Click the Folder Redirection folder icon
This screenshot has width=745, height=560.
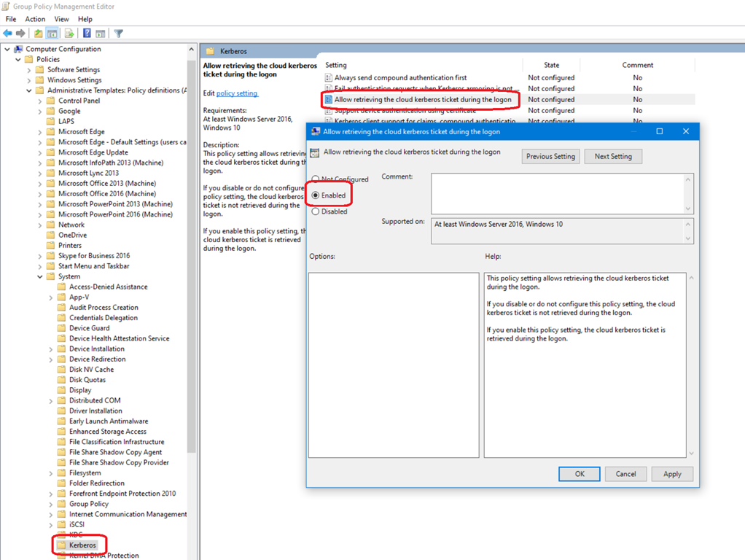(62, 483)
